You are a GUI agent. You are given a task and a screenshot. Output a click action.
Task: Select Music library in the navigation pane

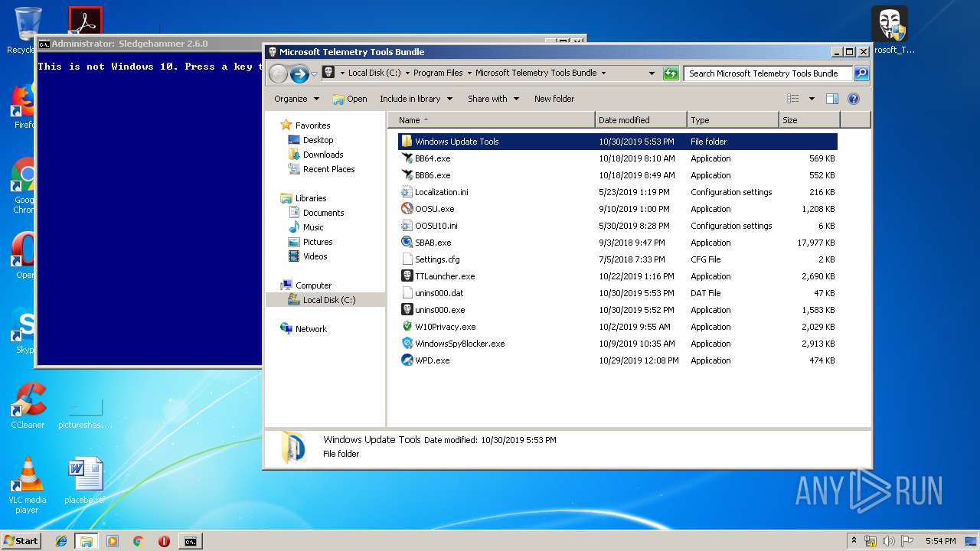coord(313,227)
